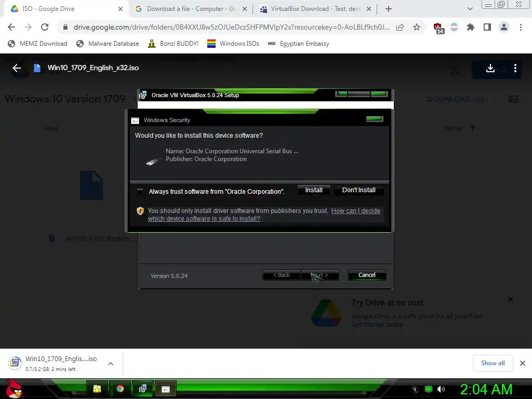
Task: Open Chrome from the taskbar
Action: pyautogui.click(x=120, y=389)
